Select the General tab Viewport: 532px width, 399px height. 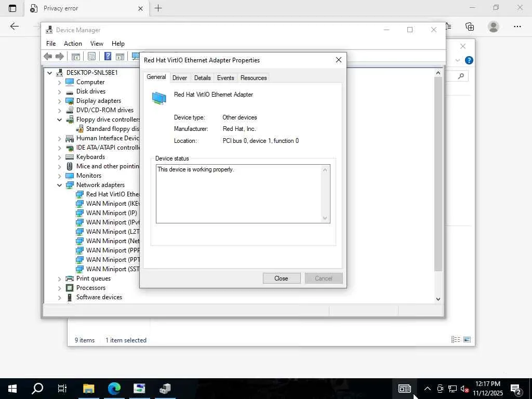[x=156, y=77]
